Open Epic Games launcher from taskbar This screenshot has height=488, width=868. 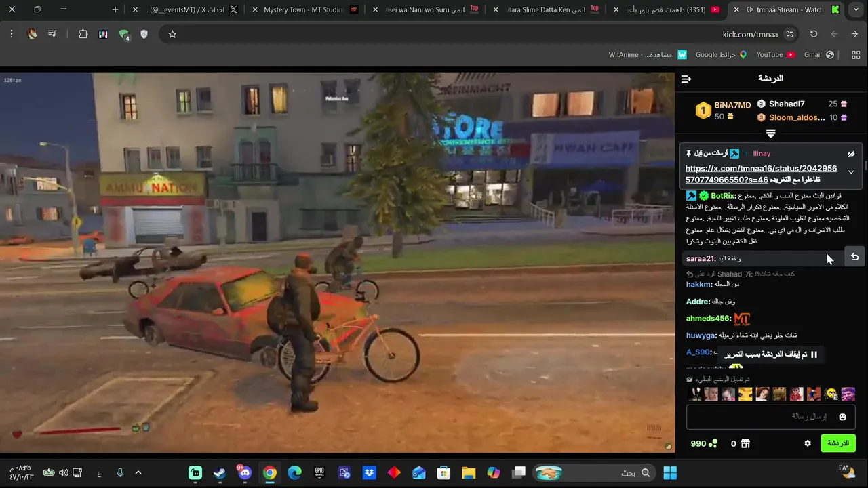319,472
